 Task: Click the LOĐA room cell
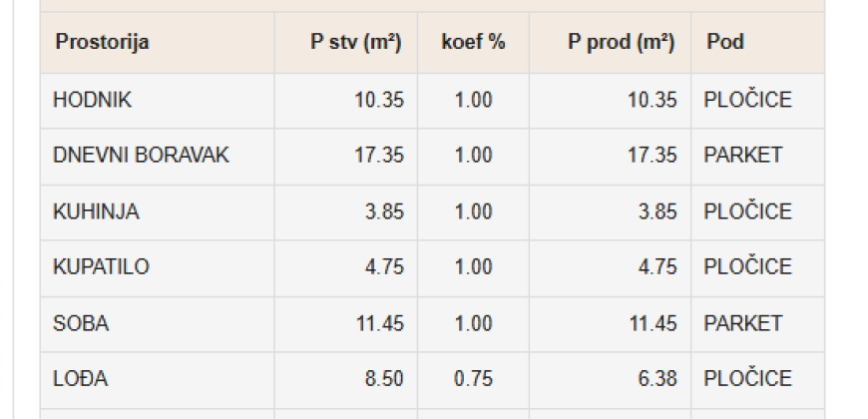81,379
